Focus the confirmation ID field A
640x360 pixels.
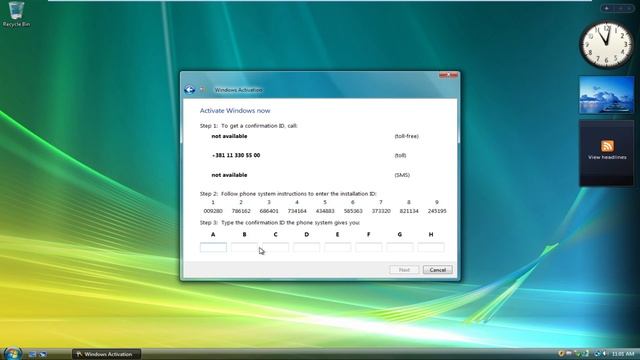click(x=213, y=247)
